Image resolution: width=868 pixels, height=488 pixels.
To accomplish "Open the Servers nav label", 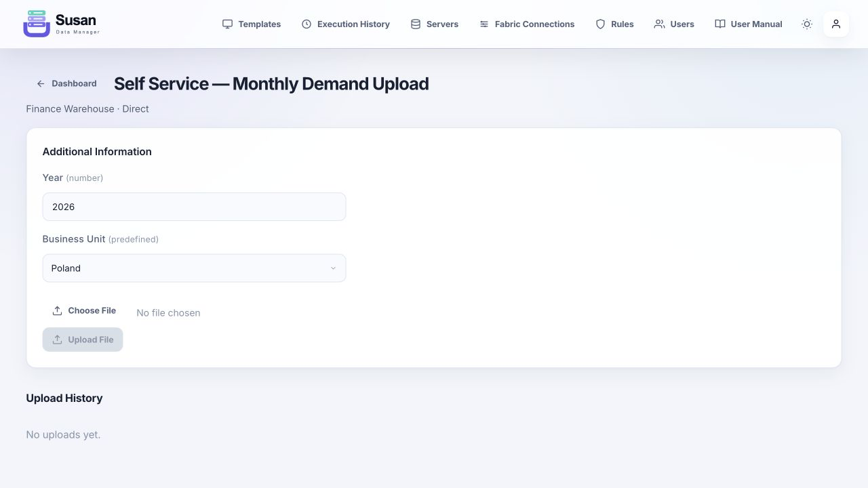I will point(442,24).
